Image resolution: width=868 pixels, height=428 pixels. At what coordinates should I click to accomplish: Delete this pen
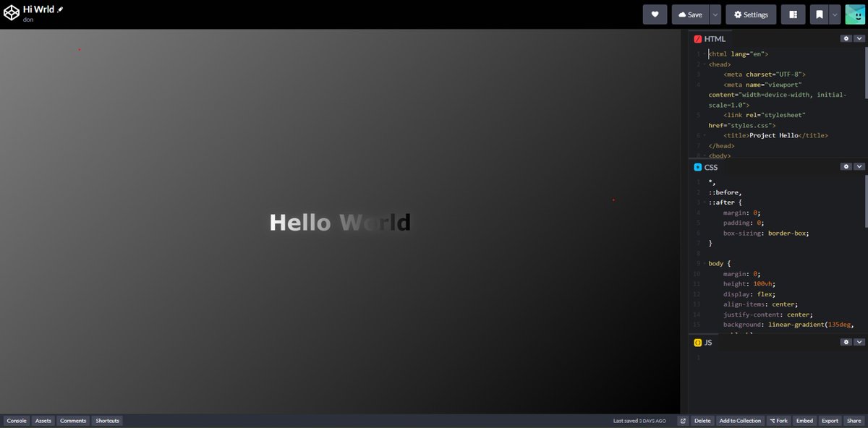702,421
